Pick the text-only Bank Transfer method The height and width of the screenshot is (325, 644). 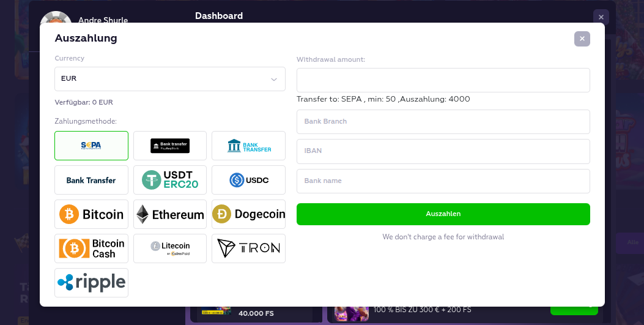click(91, 180)
